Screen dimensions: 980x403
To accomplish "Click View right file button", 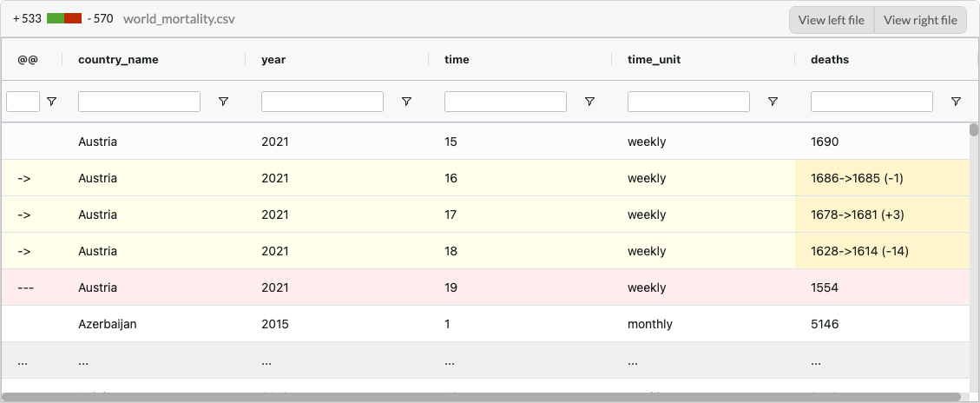I will [x=920, y=20].
